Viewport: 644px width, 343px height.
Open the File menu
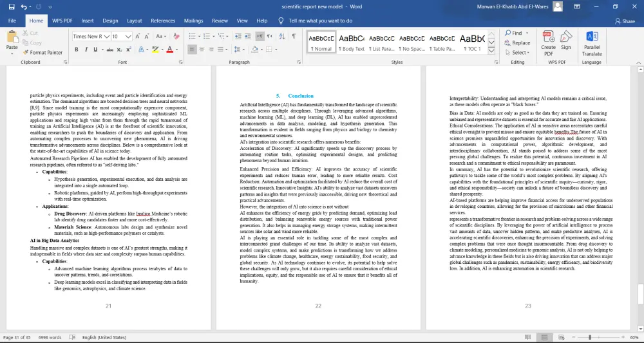(x=12, y=21)
